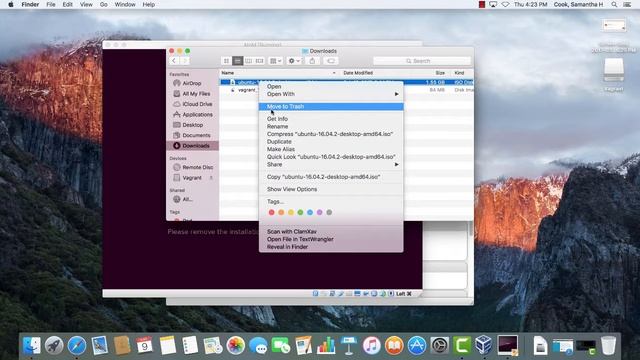Open Applications in the sidebar
The height and width of the screenshot is (360, 640).
pyautogui.click(x=192, y=115)
